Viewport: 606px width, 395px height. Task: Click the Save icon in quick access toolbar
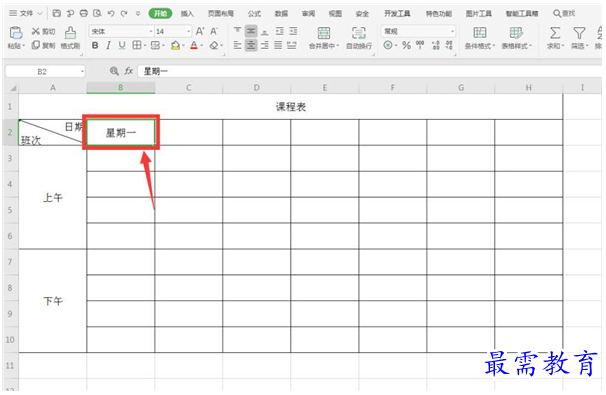[56, 14]
